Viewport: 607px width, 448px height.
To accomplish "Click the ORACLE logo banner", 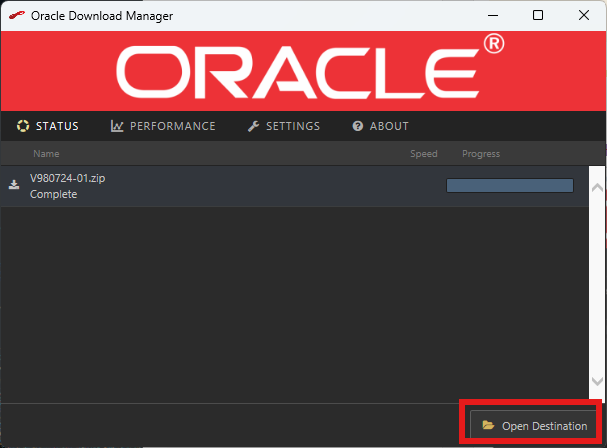I will [303, 71].
